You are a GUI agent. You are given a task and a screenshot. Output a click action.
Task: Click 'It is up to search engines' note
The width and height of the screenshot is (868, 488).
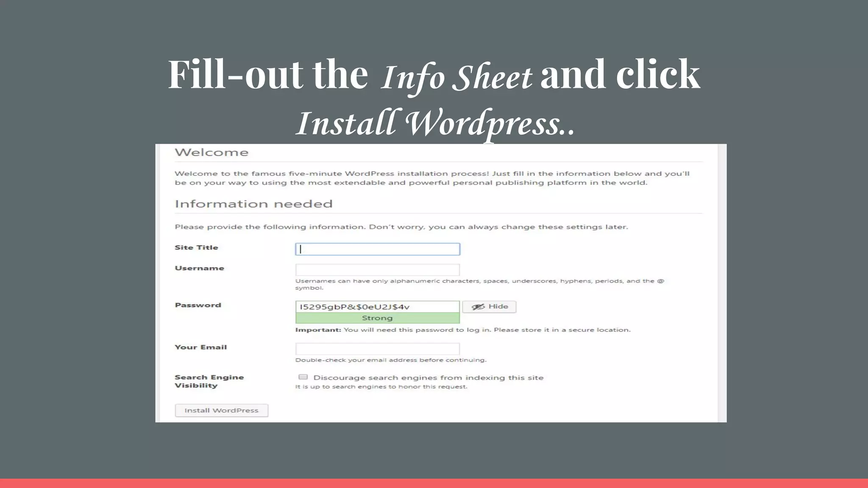click(381, 387)
